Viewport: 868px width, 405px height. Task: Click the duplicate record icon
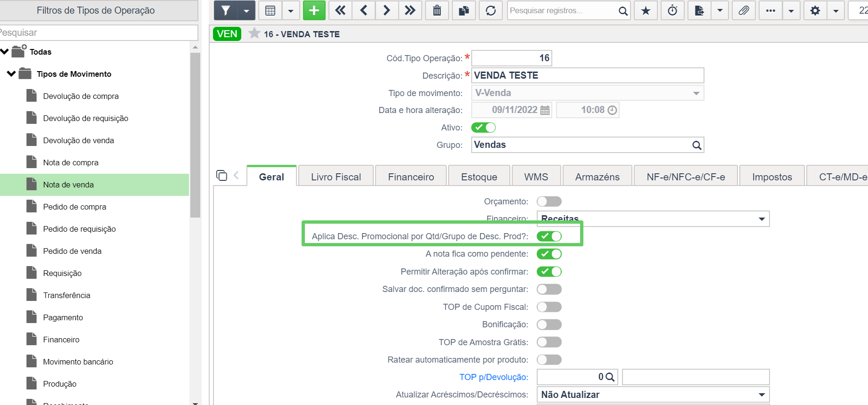[x=464, y=10]
